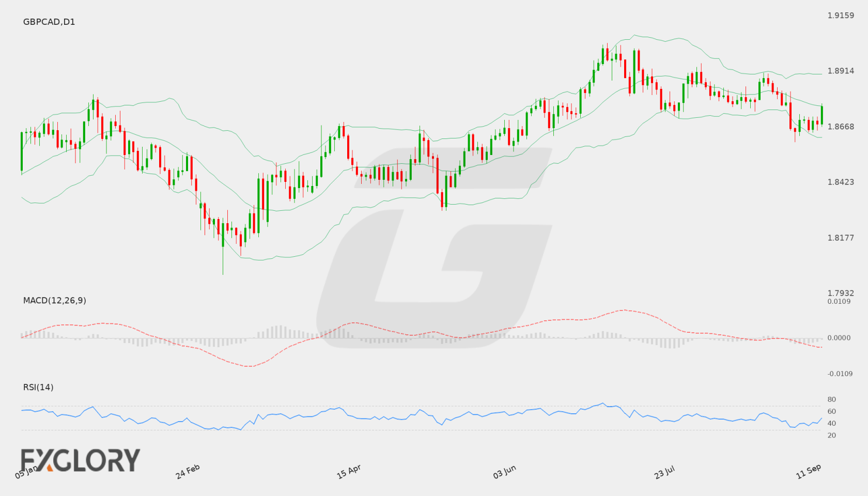Click the 0.0000 MACD axis value
Screen dimensions: 868x496
point(839,337)
